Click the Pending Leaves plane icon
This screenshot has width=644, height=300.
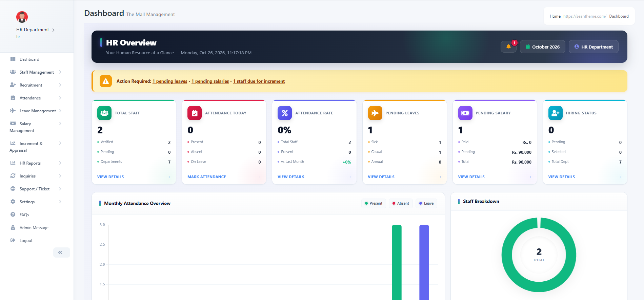[375, 113]
